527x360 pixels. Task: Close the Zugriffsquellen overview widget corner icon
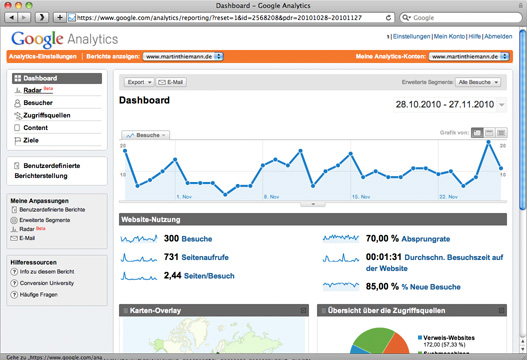[501, 311]
